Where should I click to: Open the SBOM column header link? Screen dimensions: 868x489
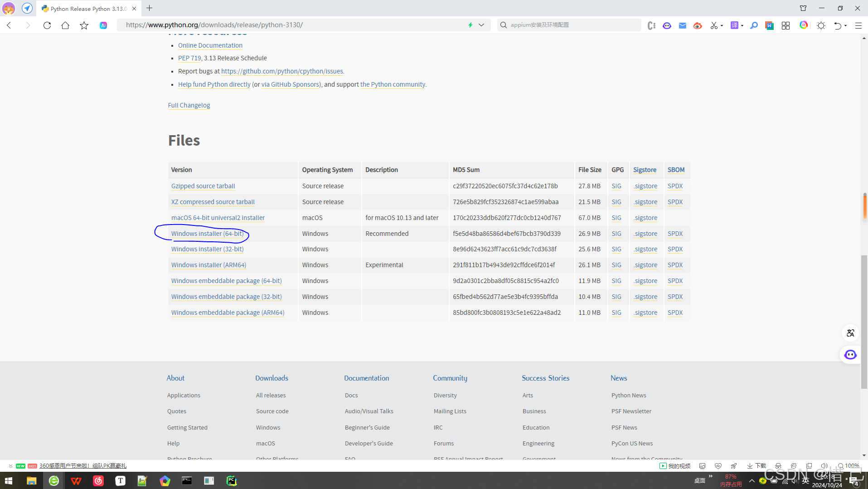tap(676, 170)
